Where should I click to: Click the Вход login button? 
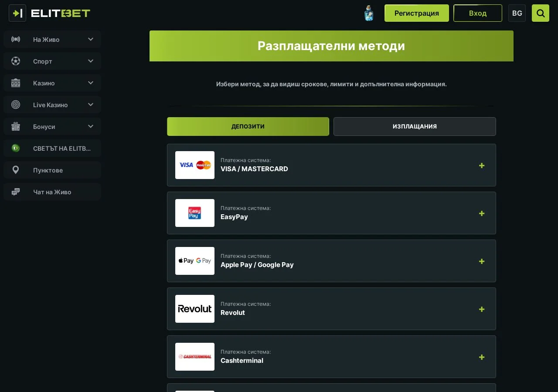pos(478,13)
